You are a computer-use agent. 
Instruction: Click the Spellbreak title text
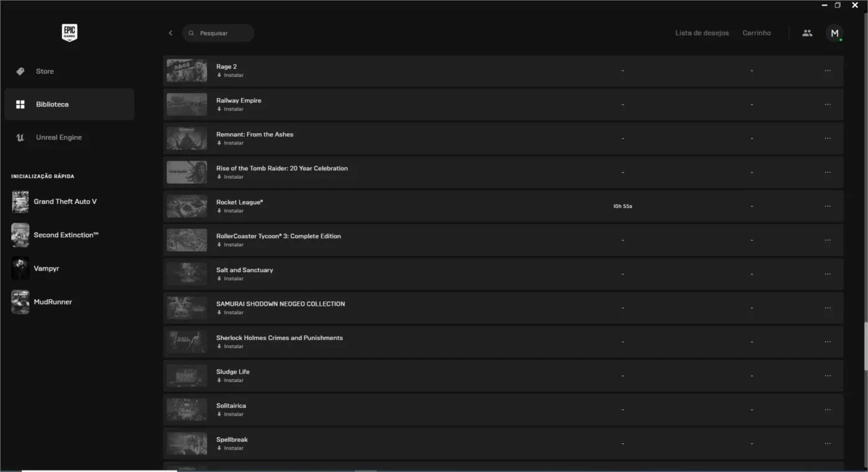coord(232,440)
